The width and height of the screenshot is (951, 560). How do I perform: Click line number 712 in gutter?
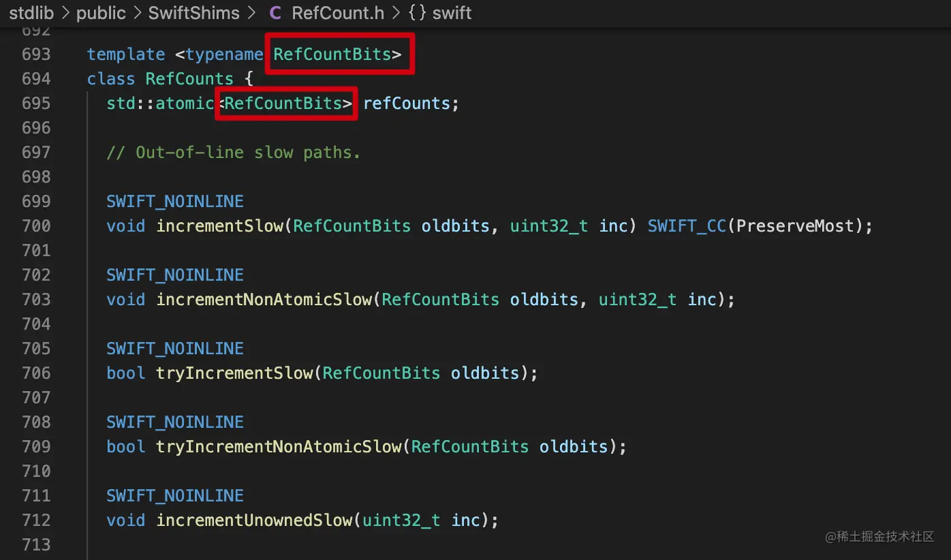(x=36, y=520)
